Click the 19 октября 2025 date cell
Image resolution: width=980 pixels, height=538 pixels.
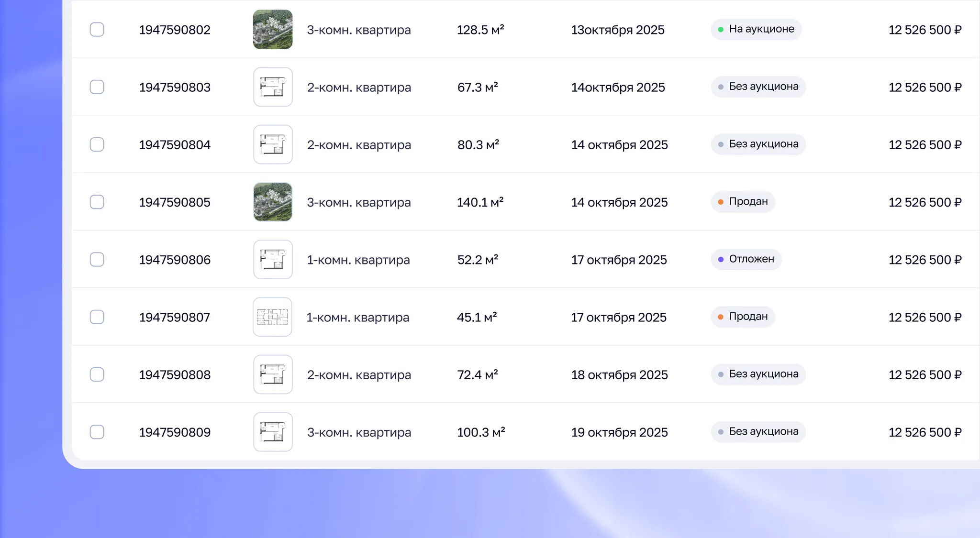619,432
